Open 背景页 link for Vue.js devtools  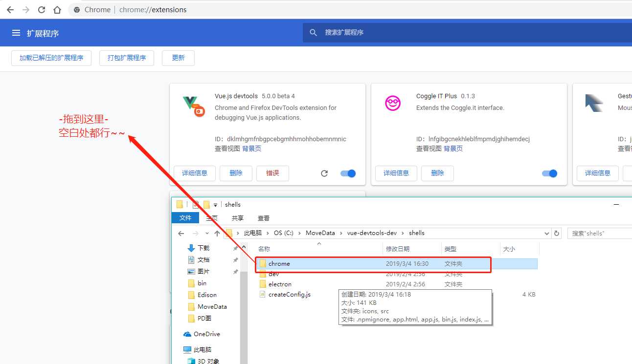251,149
